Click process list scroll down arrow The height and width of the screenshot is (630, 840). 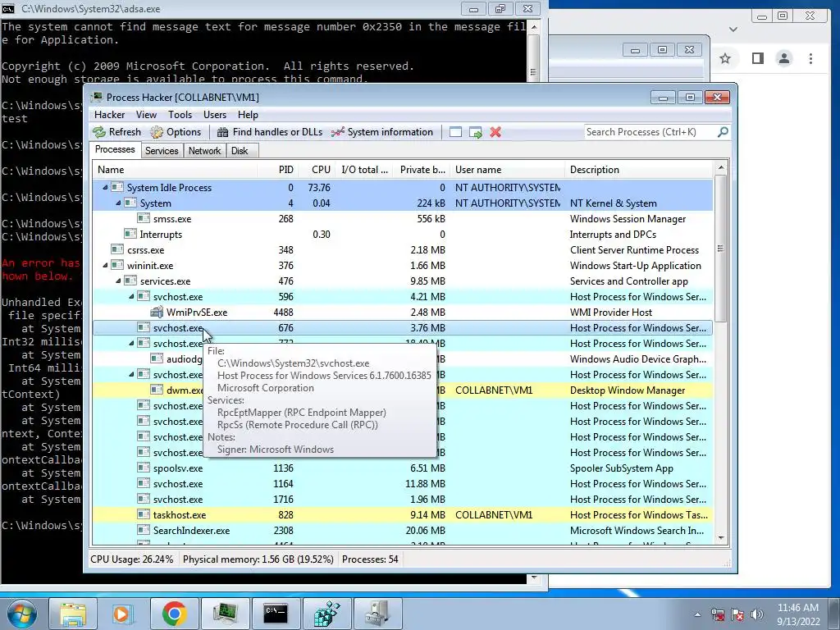720,538
